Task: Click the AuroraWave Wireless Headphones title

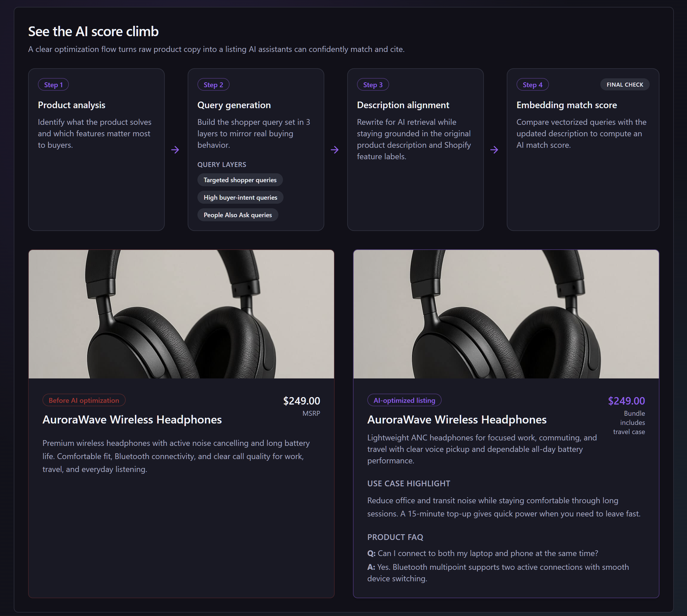Action: 132,419
